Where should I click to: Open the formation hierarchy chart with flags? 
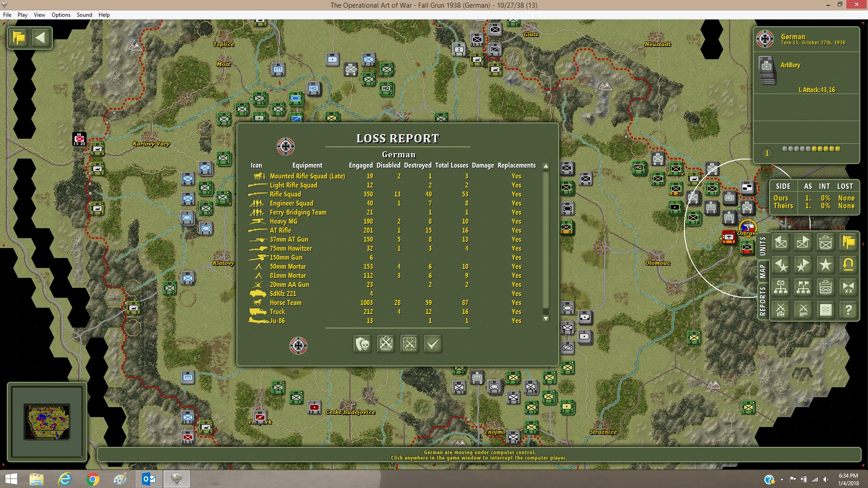point(803,287)
